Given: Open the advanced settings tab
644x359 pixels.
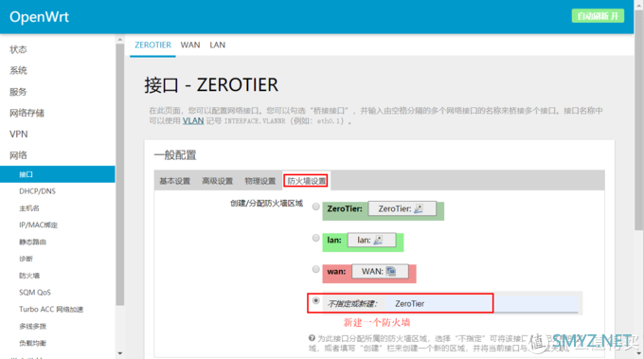Looking at the screenshot, I should (x=218, y=181).
